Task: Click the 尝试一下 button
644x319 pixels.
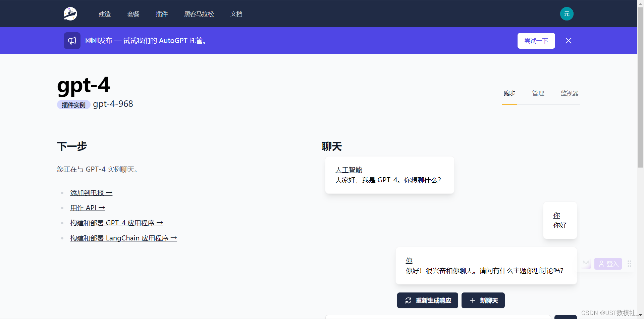Action: click(536, 41)
